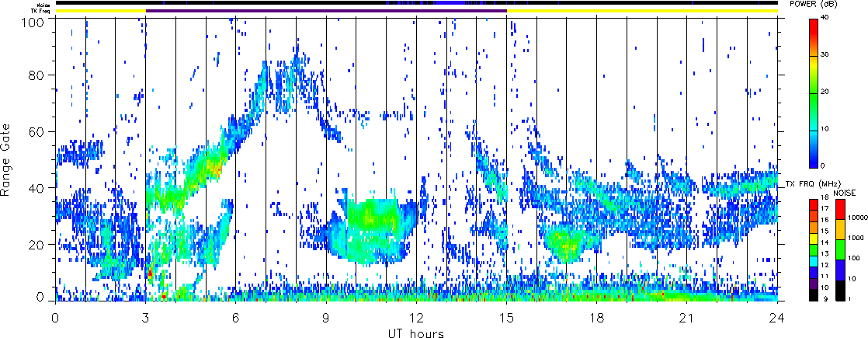This screenshot has width=868, height=338.
Task: Click the 21 tick label on UT axis
Action: coord(687,319)
